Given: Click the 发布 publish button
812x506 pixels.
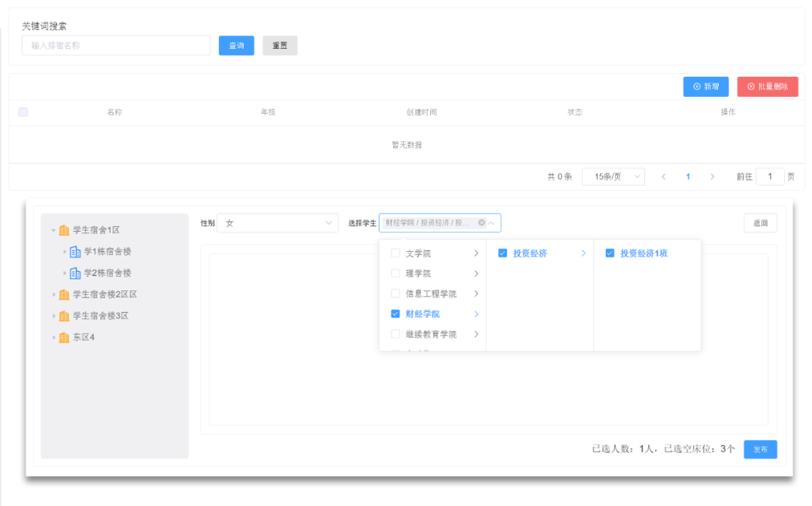Looking at the screenshot, I should (760, 449).
